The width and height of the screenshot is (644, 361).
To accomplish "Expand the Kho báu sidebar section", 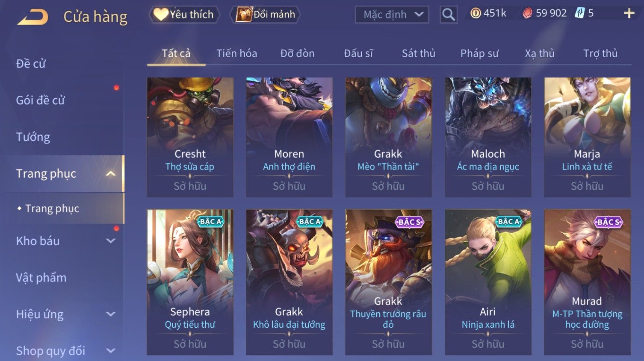I will (x=111, y=241).
